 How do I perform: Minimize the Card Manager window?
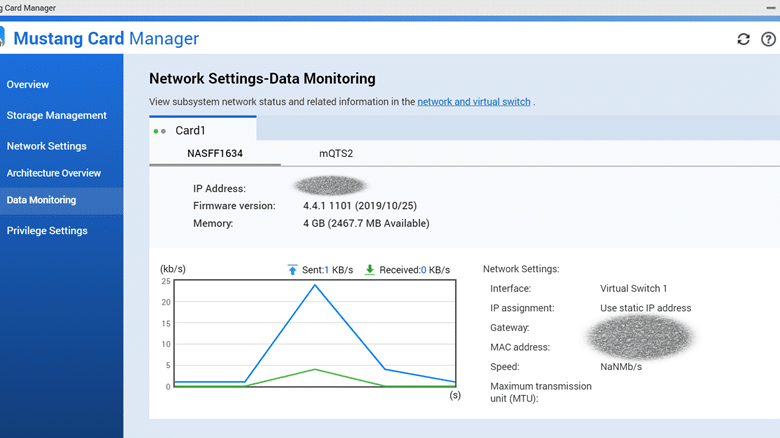coord(771,8)
